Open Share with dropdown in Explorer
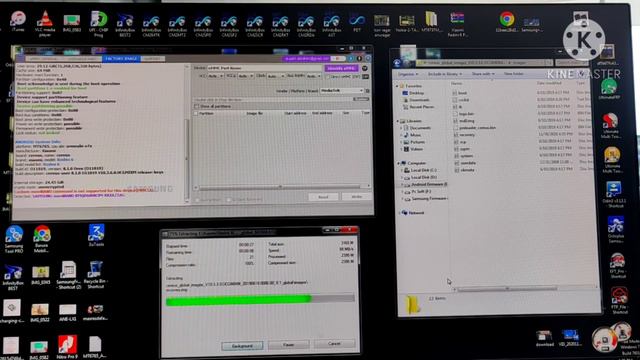 [x=483, y=74]
